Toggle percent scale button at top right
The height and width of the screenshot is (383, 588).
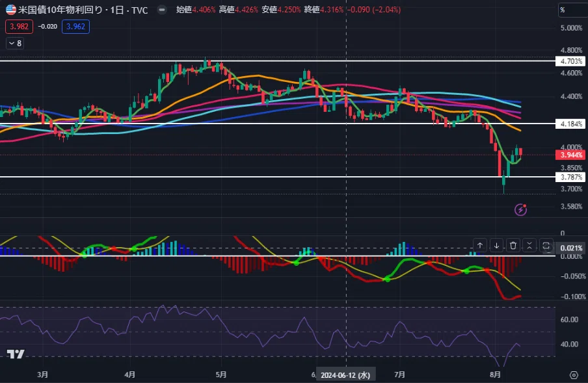pos(572,10)
